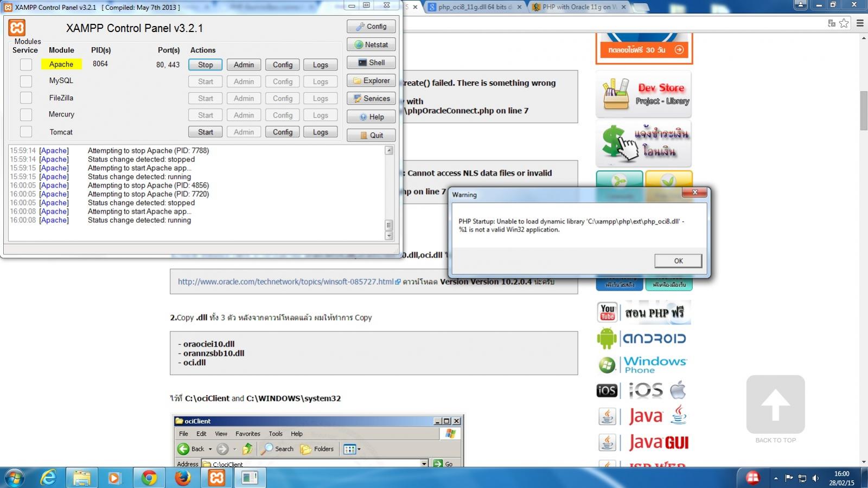Screen dimensions: 868x488
Task: Start the Tomcat module
Action: point(205,132)
